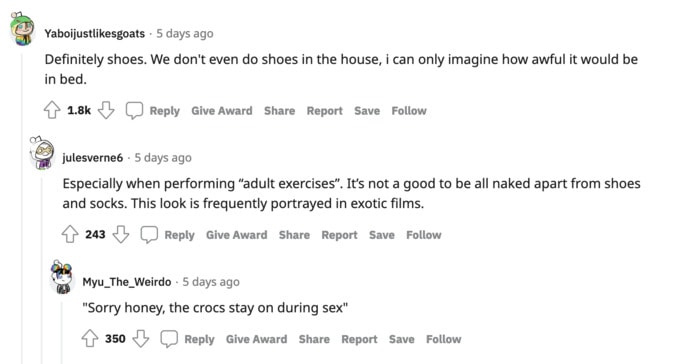Open Myu_The_Weirdo username link
Image resolution: width=700 pixels, height=364 pixels.
pyautogui.click(x=127, y=282)
